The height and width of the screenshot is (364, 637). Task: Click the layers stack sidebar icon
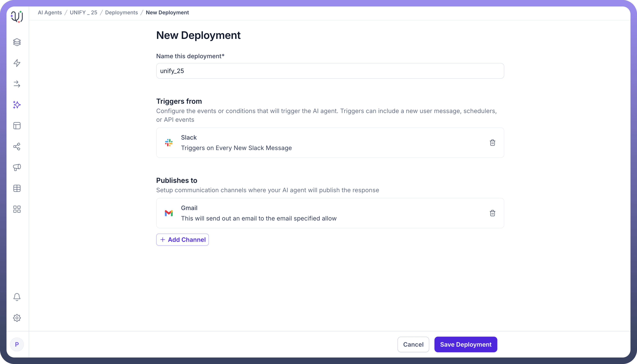point(17,42)
